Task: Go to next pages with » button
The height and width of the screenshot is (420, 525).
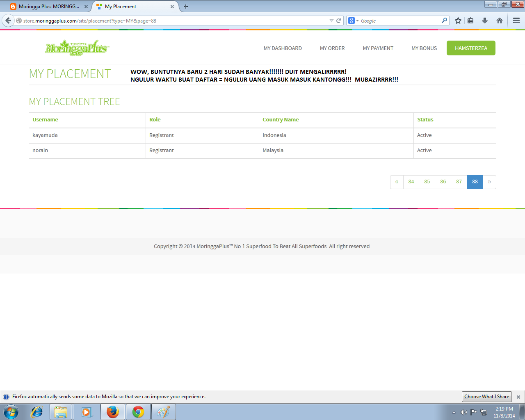Action: point(489,182)
